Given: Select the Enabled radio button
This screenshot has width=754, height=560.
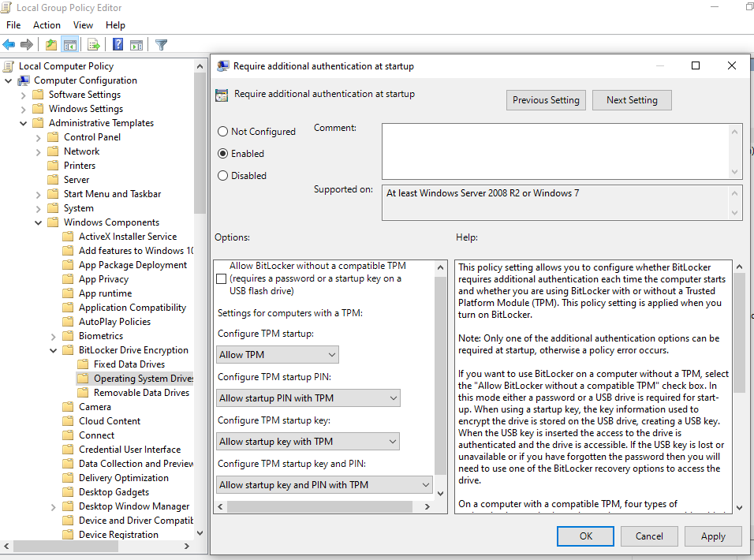Looking at the screenshot, I should tap(222, 153).
